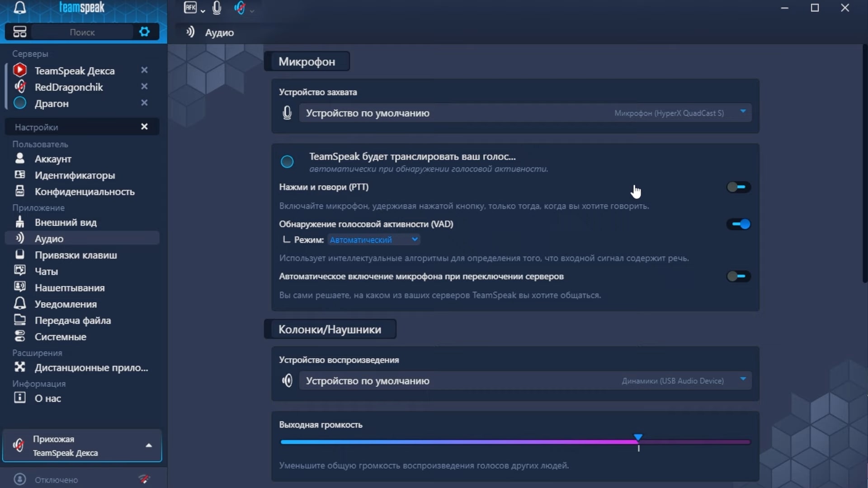868x488 pixels.
Task: Open the AFK dropdown arrow
Action: 203,11
